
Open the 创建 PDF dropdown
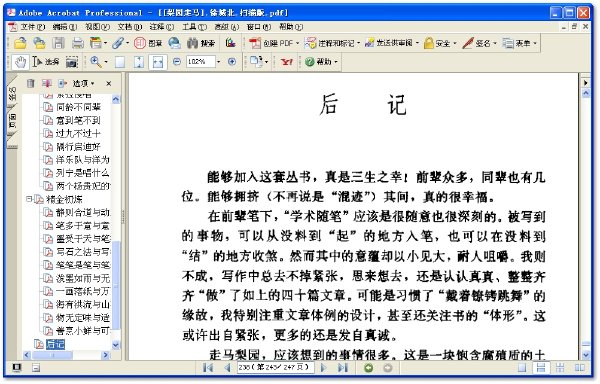[x=274, y=43]
